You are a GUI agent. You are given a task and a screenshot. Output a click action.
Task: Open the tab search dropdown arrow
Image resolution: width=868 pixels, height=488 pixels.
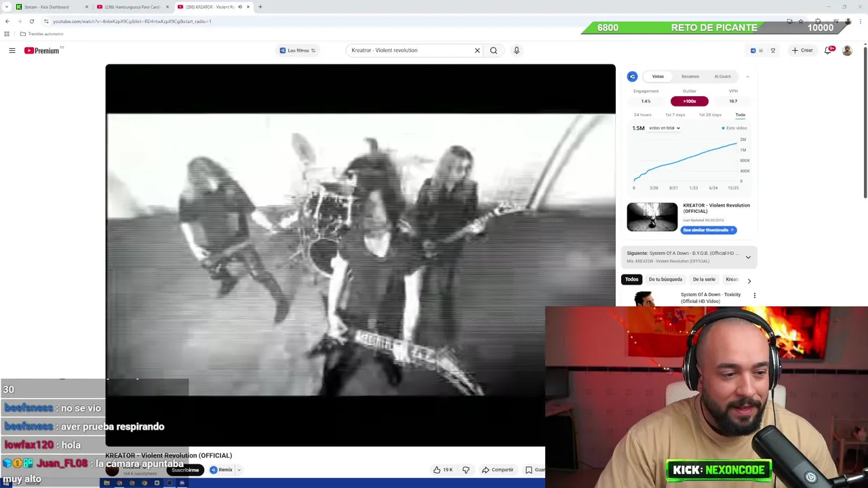pos(6,7)
